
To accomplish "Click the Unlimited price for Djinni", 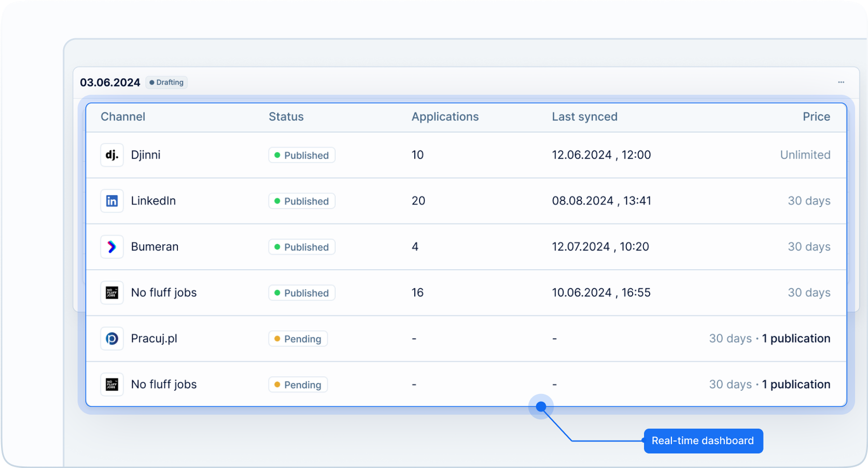I will [805, 155].
